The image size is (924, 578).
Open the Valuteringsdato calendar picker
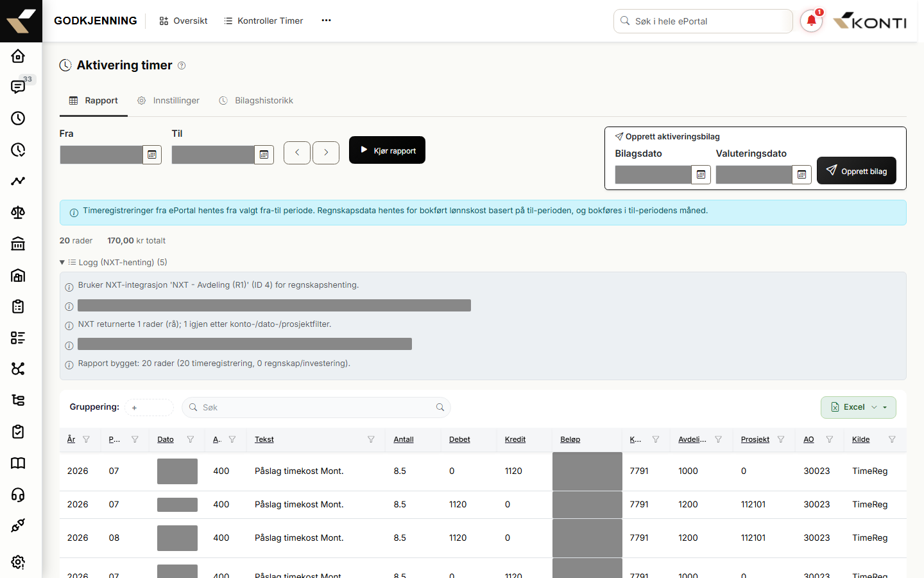point(802,175)
